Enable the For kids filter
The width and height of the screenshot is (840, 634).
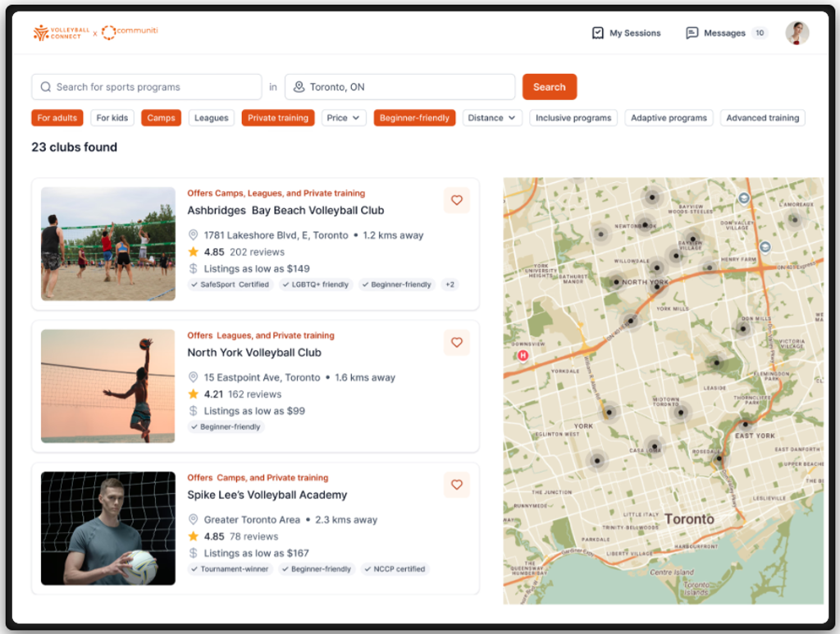pos(112,118)
